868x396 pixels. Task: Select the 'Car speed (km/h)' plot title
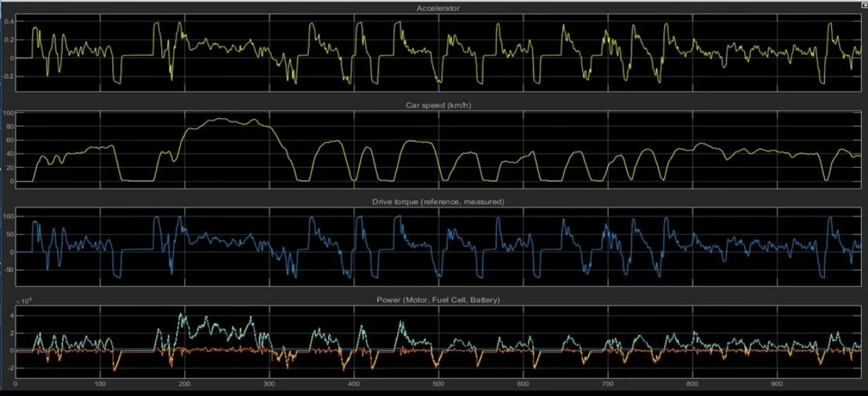pyautogui.click(x=438, y=105)
